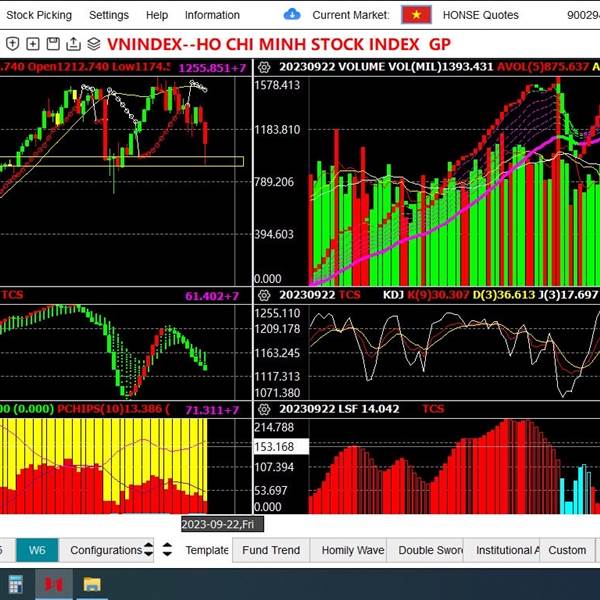Viewport: 600px width, 600px height.
Task: Click the 1255.110 KDJ axis label
Action: [277, 313]
